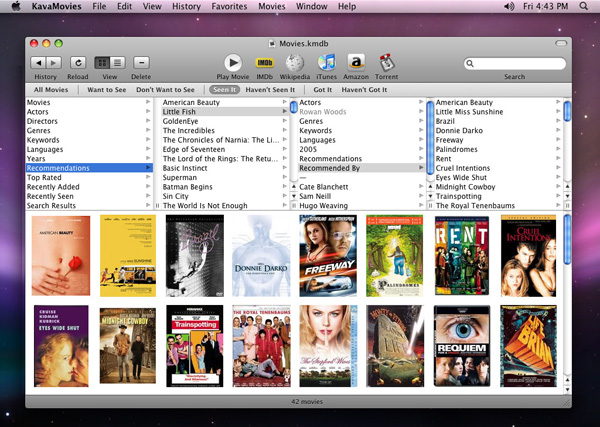Open the File menu
This screenshot has height=427, width=600.
[x=99, y=7]
